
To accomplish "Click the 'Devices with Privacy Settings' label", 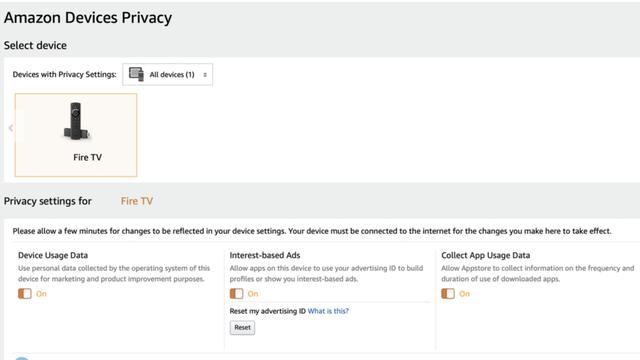I will (64, 74).
